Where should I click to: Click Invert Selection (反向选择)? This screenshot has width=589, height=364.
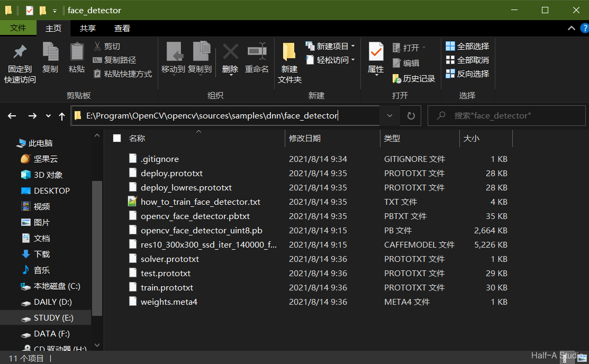467,74
